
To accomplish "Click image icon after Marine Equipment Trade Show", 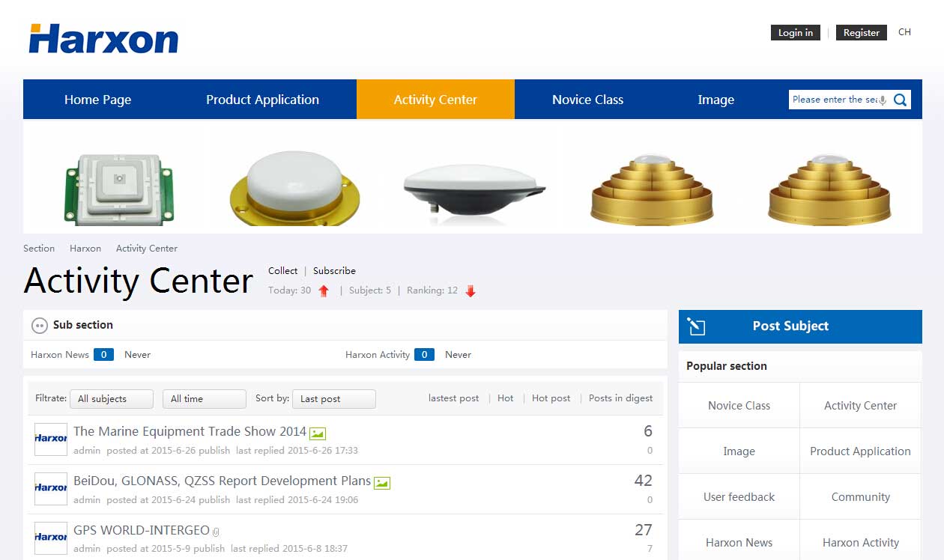I will pos(318,433).
